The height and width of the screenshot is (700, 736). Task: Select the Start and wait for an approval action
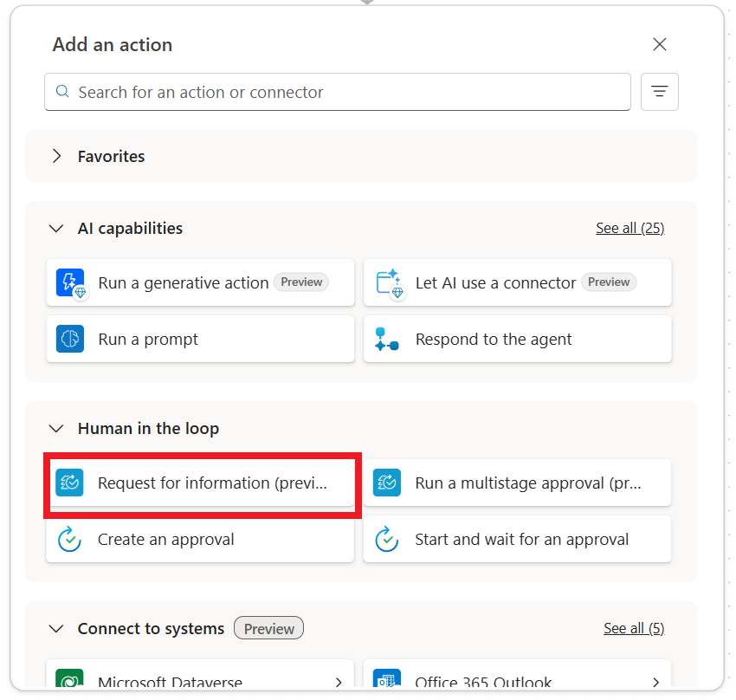point(517,539)
